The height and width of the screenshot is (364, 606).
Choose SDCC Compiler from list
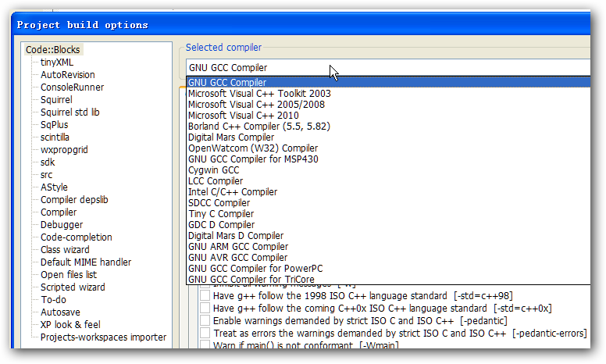[x=388, y=203]
